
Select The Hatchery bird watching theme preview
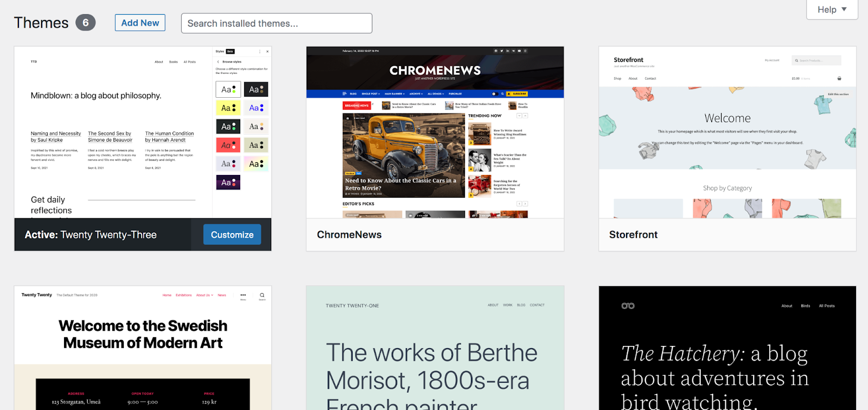point(727,348)
